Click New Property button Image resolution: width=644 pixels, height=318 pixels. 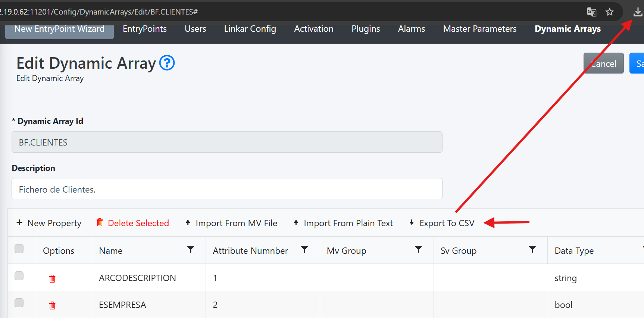pos(49,223)
